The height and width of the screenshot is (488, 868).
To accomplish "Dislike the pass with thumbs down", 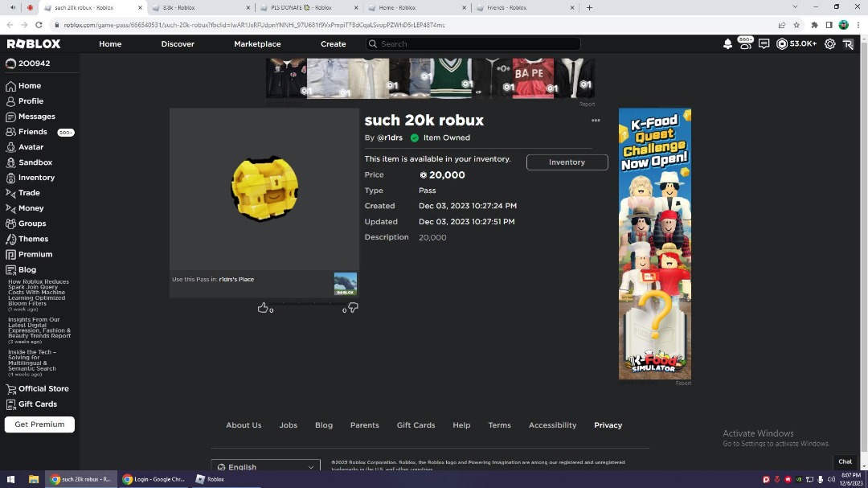I will (x=352, y=309).
